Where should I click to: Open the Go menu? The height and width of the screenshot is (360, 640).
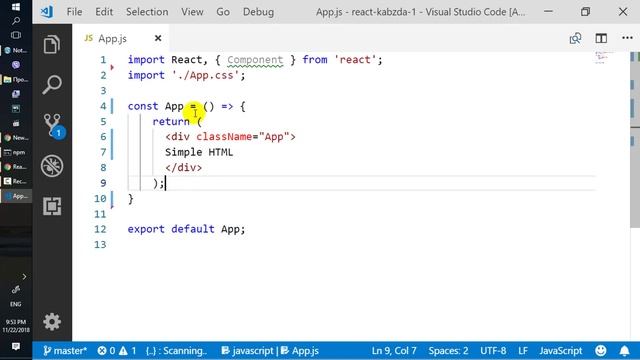(223, 12)
